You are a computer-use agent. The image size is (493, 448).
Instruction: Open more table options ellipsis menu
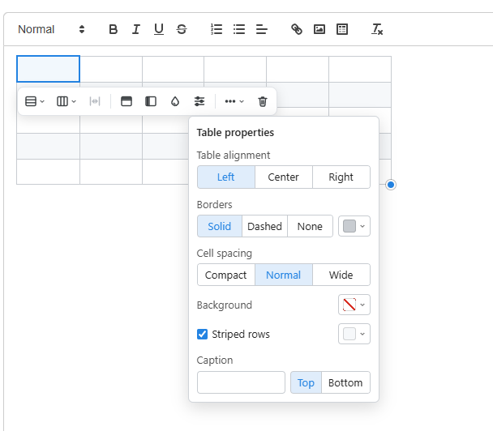(234, 101)
